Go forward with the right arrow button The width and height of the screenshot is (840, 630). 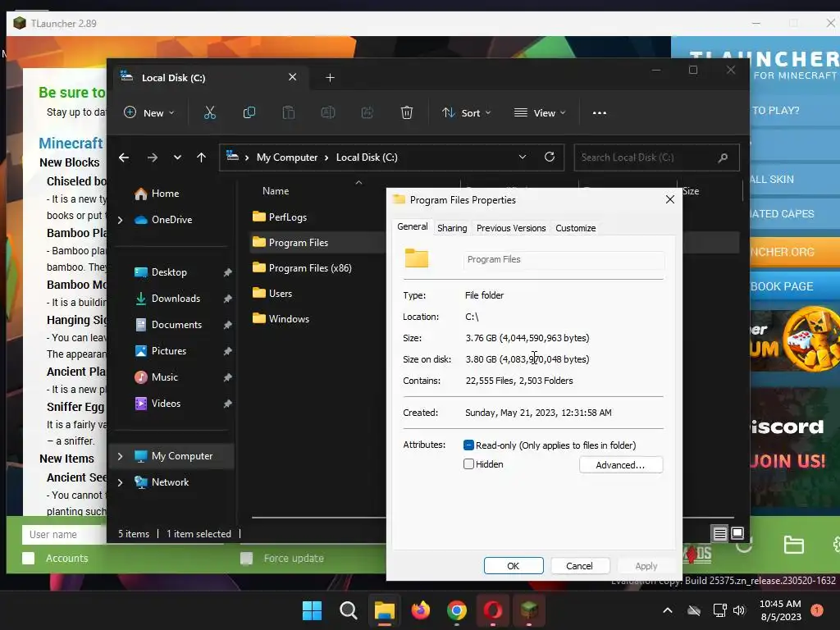[x=152, y=157]
